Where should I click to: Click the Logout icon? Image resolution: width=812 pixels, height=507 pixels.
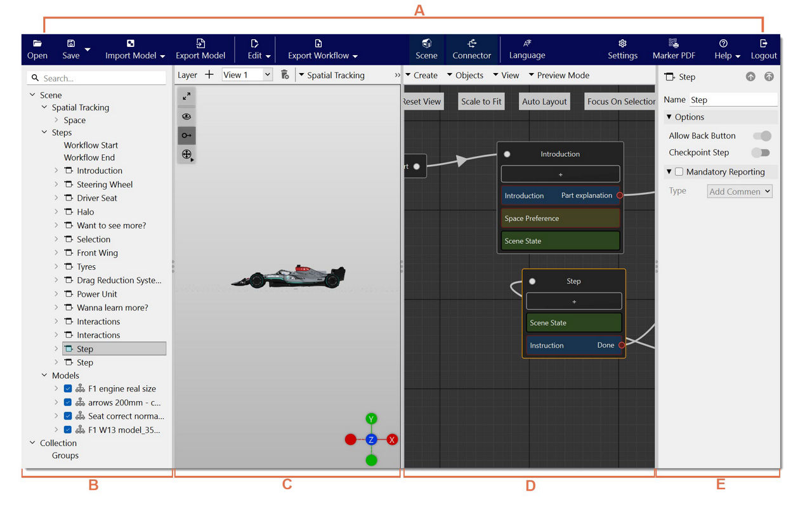coord(764,43)
